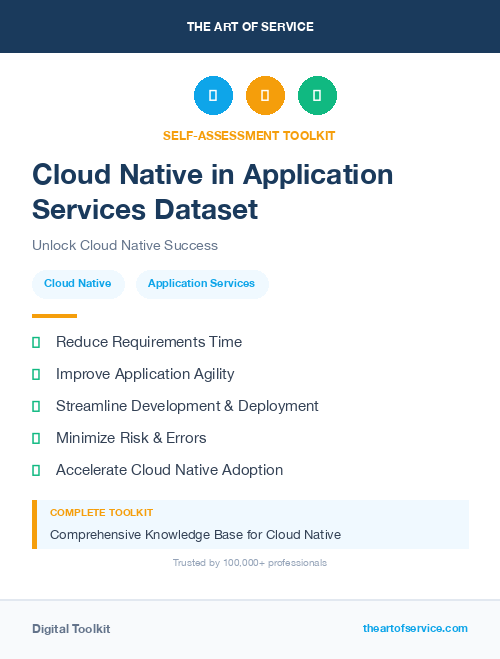Select the Application Services tag
The image size is (500, 659).
[202, 284]
